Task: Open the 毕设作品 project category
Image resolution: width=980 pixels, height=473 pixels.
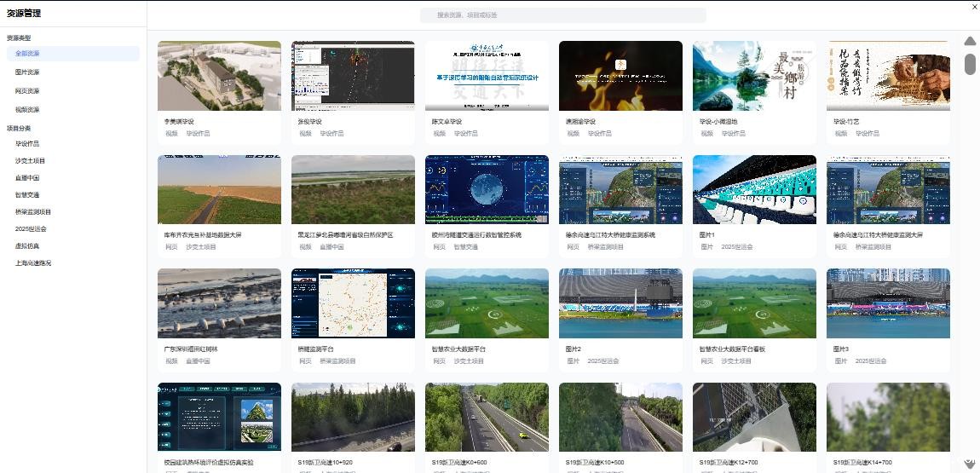Action: (x=27, y=144)
